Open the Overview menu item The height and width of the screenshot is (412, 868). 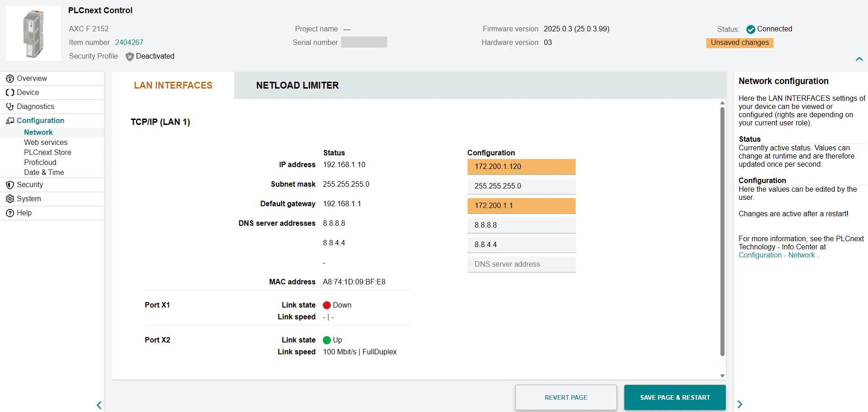tap(52, 79)
